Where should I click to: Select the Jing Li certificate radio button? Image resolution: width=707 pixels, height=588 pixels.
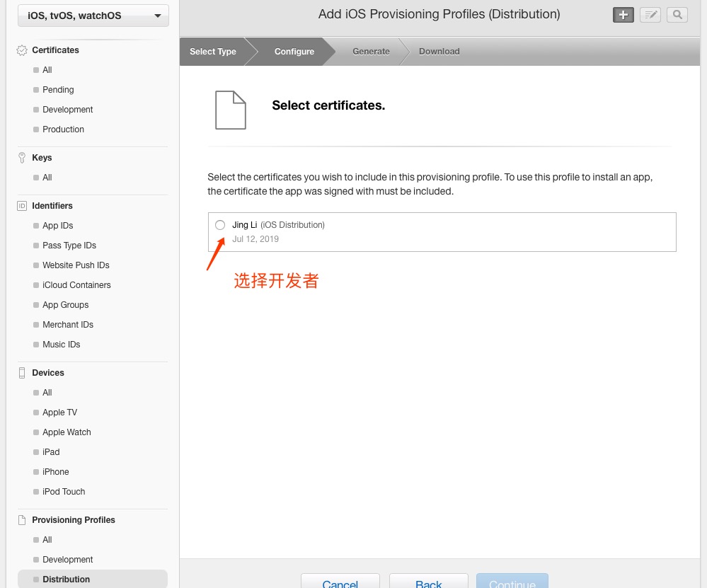pyautogui.click(x=220, y=225)
